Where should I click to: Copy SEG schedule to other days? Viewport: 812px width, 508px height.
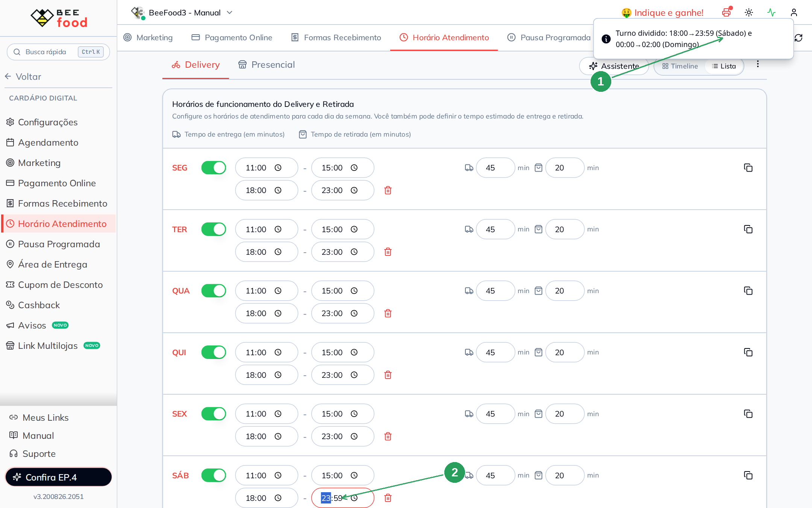click(748, 168)
